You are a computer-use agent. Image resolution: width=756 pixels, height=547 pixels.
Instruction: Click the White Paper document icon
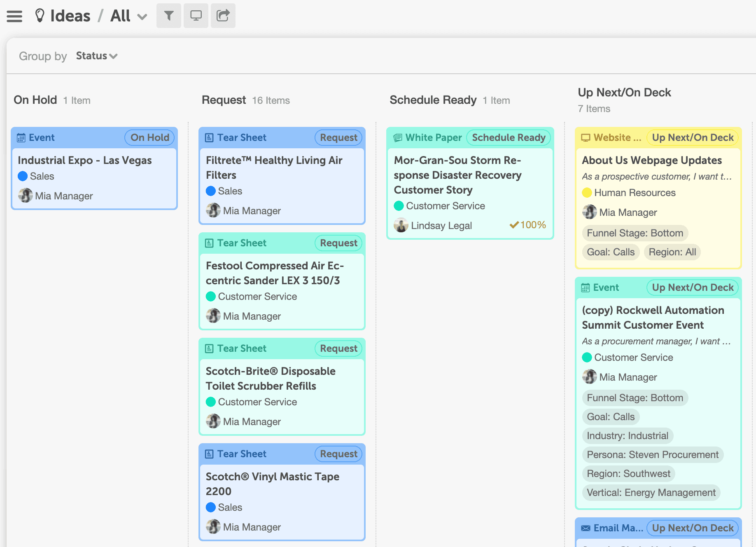click(x=397, y=138)
